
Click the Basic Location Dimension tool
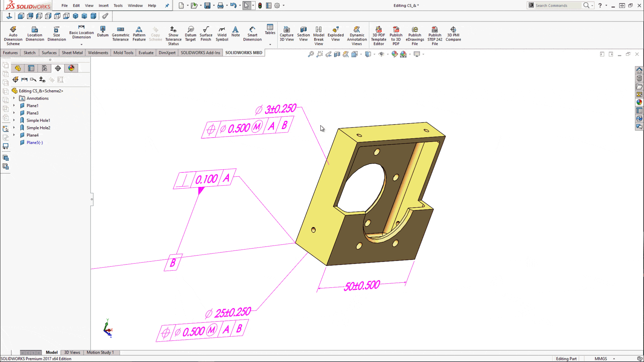(x=81, y=32)
